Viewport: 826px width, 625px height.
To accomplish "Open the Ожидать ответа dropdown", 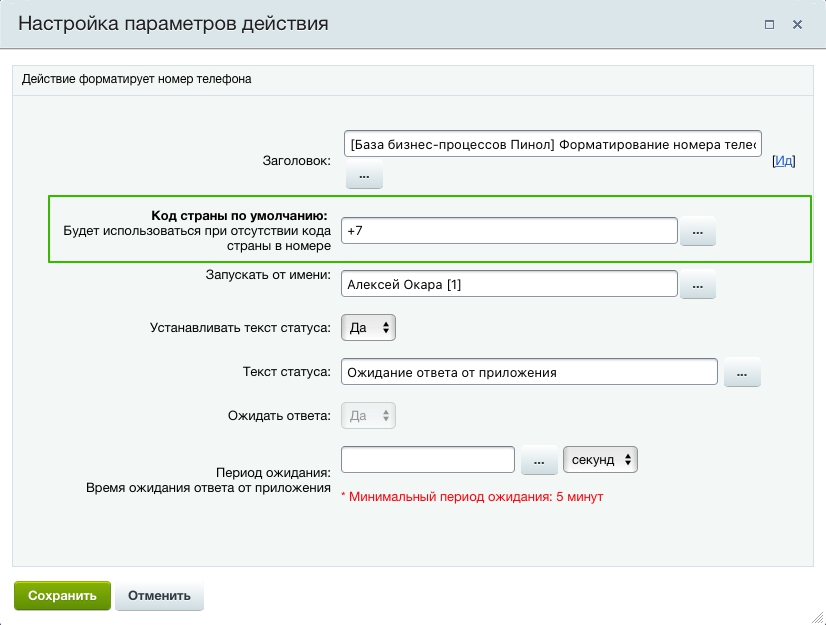I will click(369, 415).
